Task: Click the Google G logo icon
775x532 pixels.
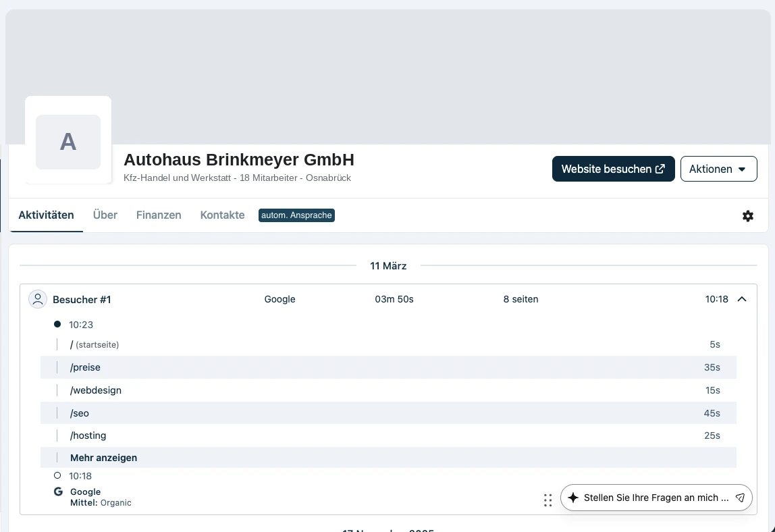Action: click(x=58, y=491)
